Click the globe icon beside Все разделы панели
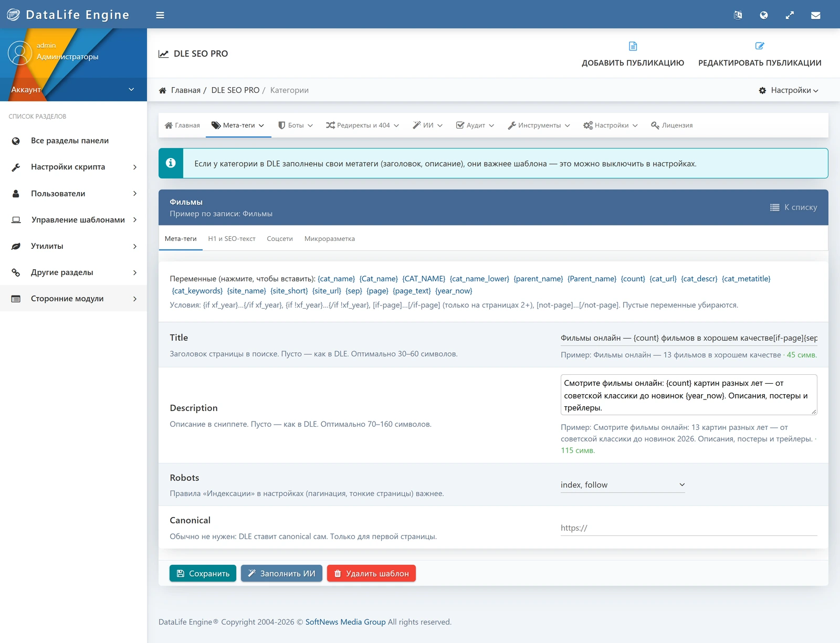Screen dimensions: 840x643 (16, 141)
